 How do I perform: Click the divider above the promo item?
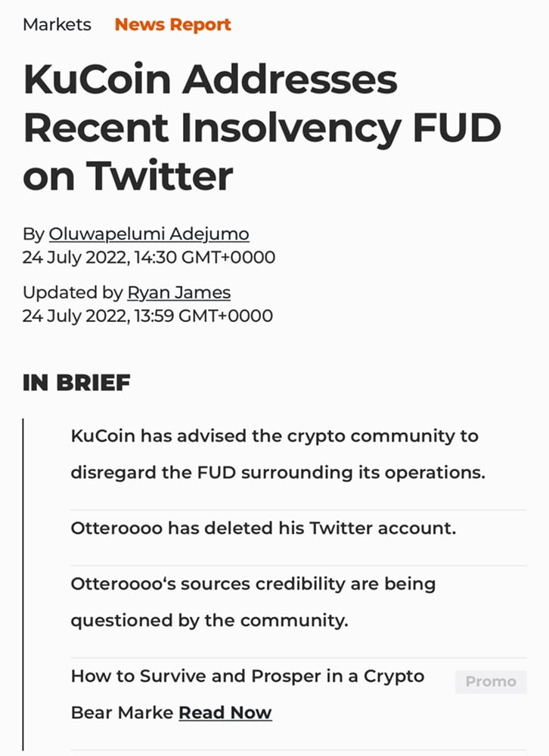[x=299, y=658]
